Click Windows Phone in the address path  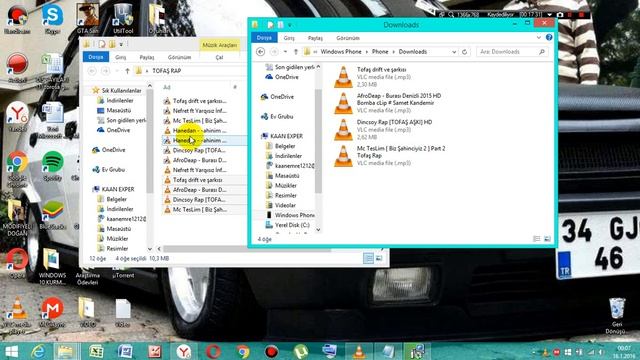pyautogui.click(x=341, y=52)
